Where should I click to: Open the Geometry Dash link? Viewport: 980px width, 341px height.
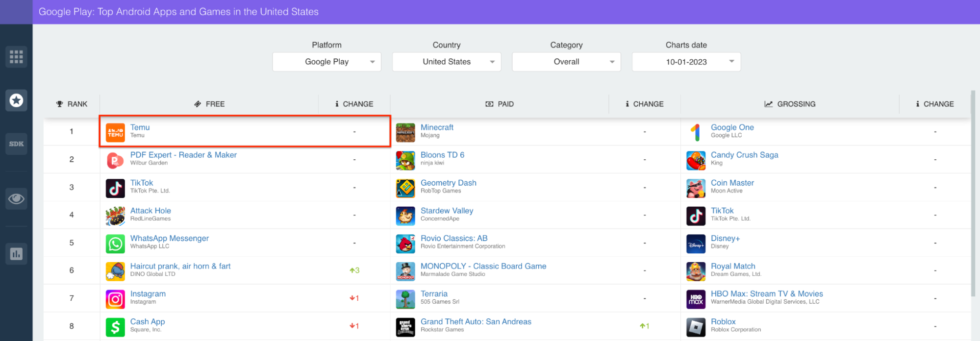click(449, 183)
